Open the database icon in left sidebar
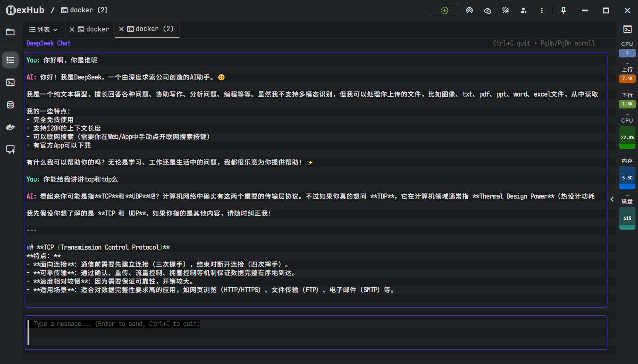The image size is (638, 364). point(10,105)
